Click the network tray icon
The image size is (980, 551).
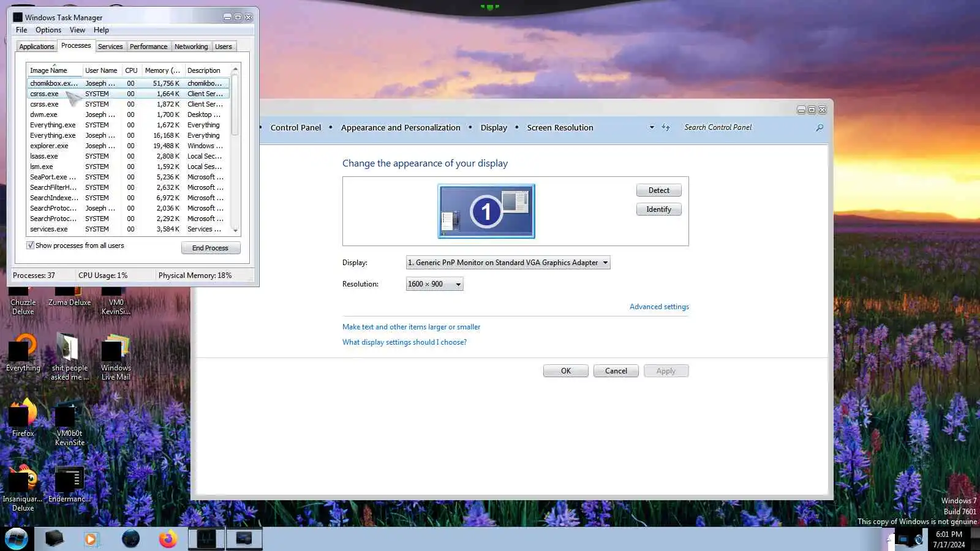click(x=903, y=539)
